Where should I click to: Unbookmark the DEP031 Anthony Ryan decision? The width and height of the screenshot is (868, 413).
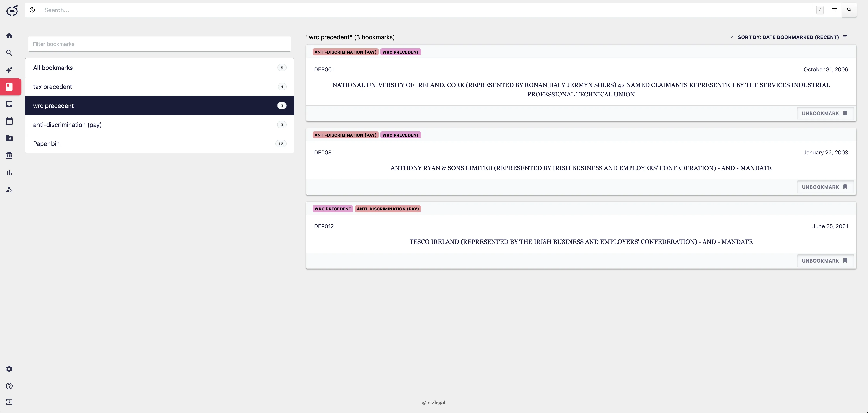825,187
